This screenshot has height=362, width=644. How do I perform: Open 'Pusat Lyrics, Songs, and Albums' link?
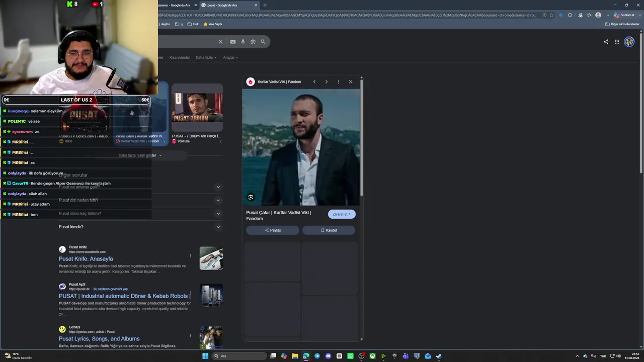coord(99,339)
